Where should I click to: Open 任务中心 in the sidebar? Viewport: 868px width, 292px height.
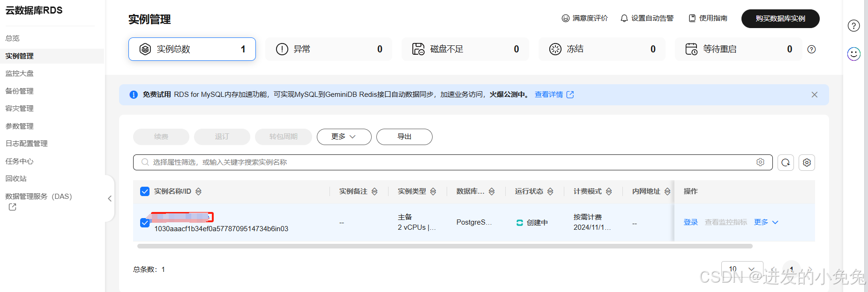point(20,161)
